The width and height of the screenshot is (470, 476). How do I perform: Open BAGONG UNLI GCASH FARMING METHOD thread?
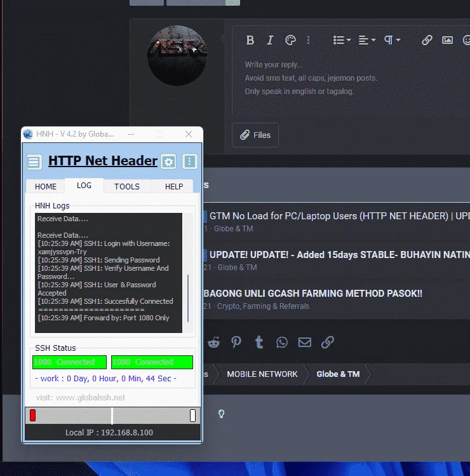313,294
